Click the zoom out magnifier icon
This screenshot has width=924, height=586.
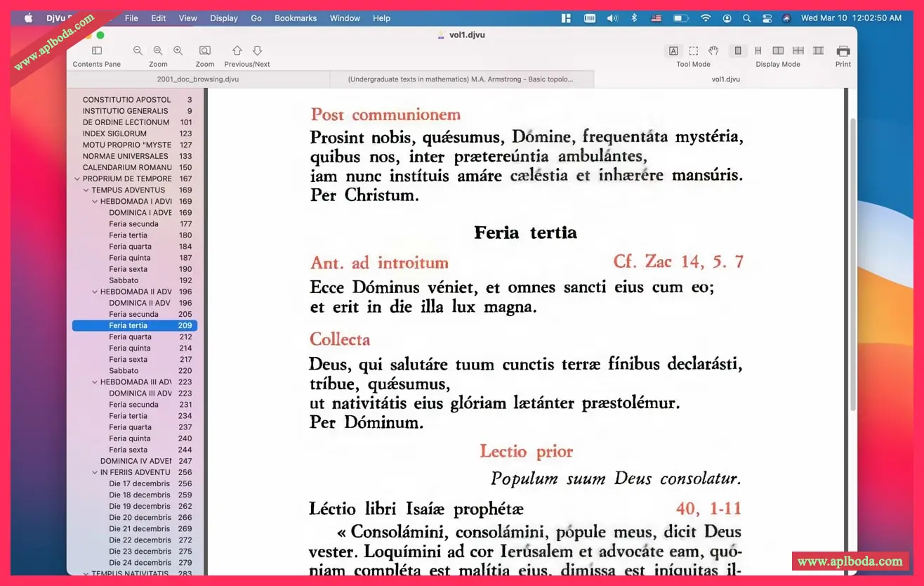click(x=138, y=51)
